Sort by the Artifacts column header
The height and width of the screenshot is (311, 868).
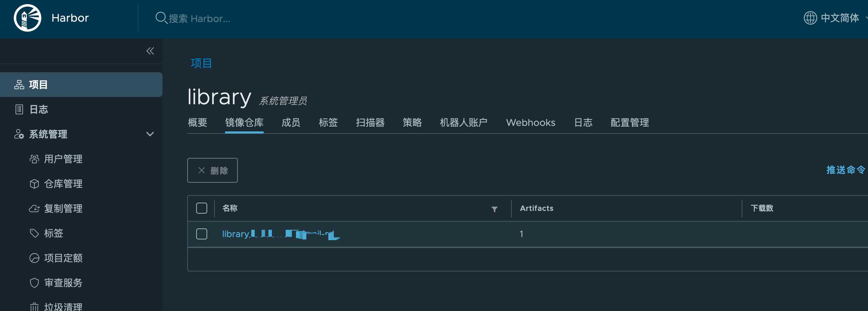coord(537,208)
